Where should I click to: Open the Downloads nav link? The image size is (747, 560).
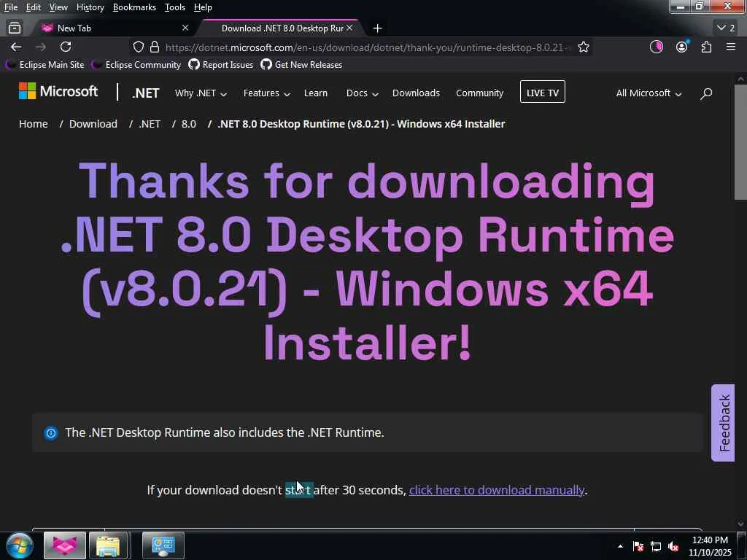(416, 93)
